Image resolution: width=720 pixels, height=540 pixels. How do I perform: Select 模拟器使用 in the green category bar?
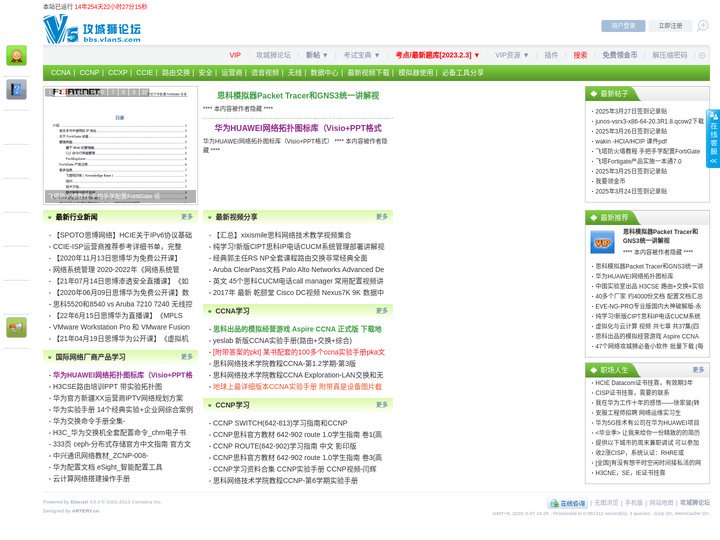tap(416, 73)
